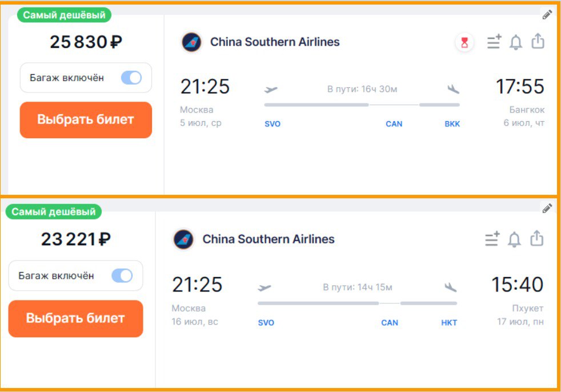
Task: Enable price alert bell for Bangkok flight
Action: pos(516,42)
